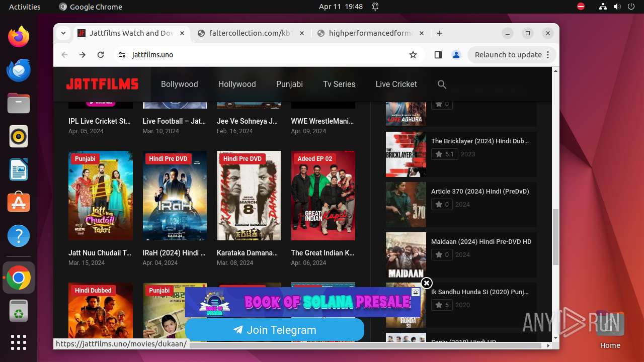Open the notification bell in top bar
The width and height of the screenshot is (644, 362).
[x=375, y=7]
